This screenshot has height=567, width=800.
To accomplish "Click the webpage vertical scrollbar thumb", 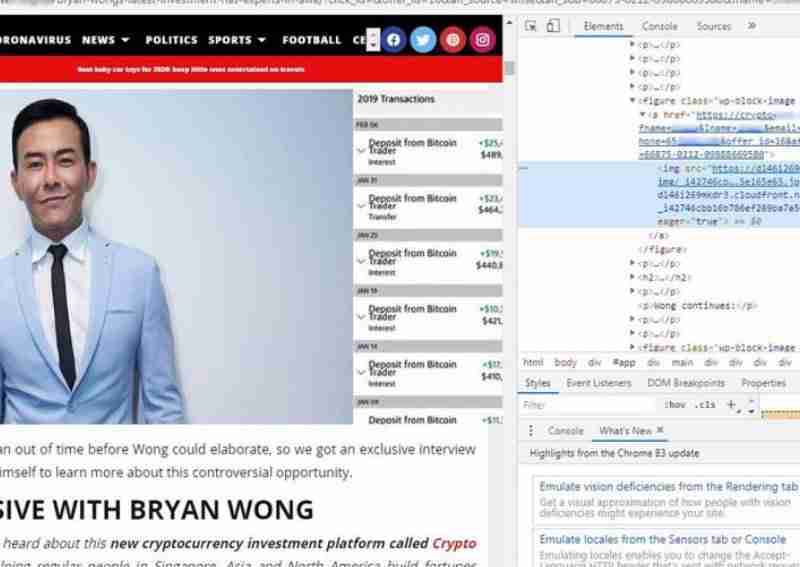I will 509,68.
